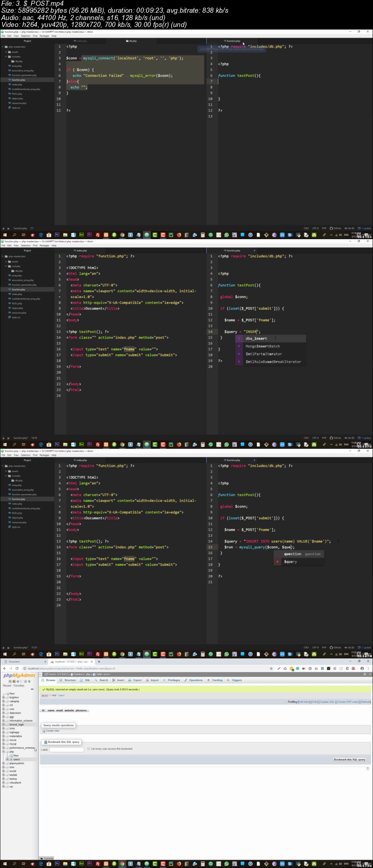Open Chrome profile avatar icon
The image size is (373, 868).
pos(362,669)
